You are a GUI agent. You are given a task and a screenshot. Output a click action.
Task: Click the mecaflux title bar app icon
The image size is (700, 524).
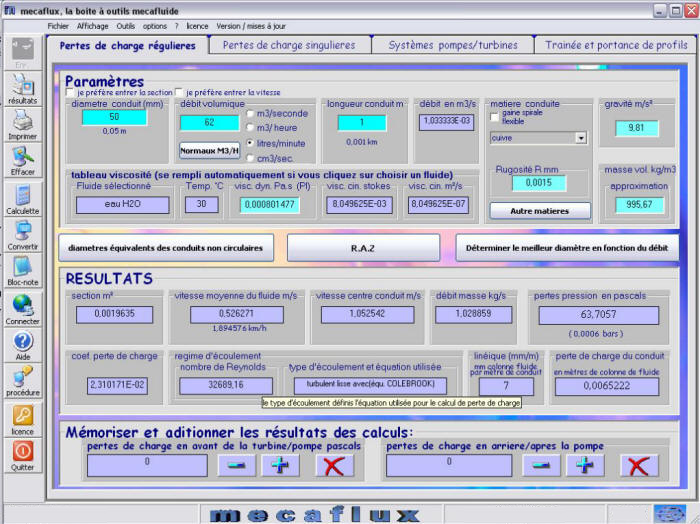click(10, 10)
